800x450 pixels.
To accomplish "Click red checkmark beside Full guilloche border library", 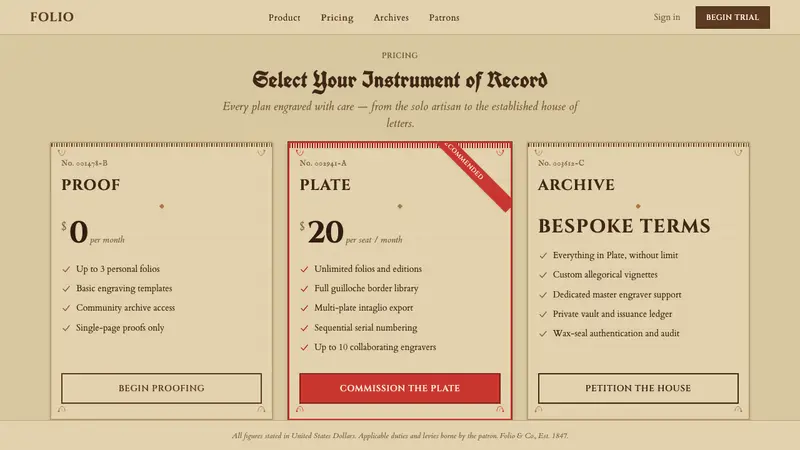I will pos(304,289).
